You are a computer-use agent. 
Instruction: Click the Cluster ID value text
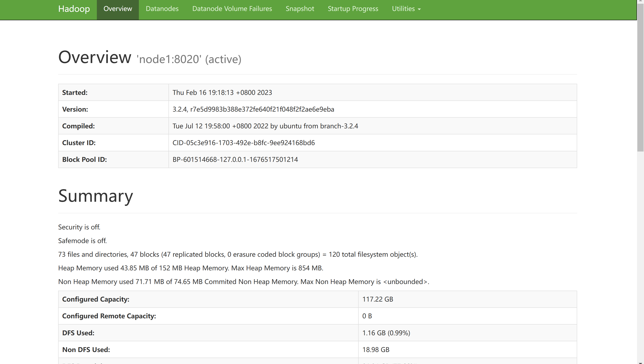(x=243, y=143)
